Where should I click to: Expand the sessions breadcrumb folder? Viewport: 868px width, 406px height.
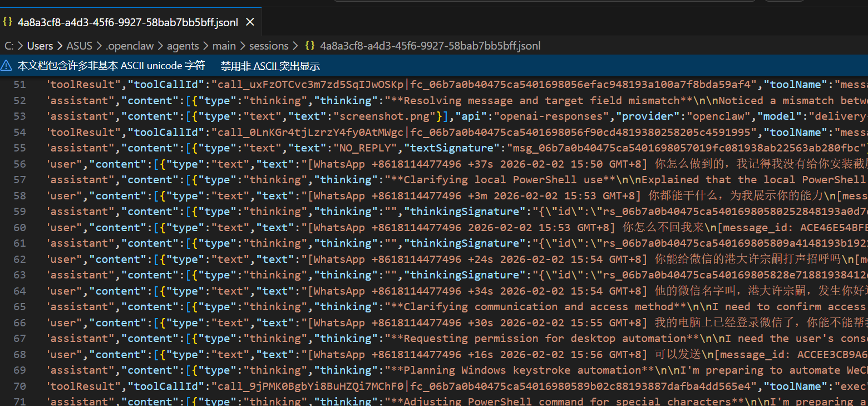(x=269, y=46)
